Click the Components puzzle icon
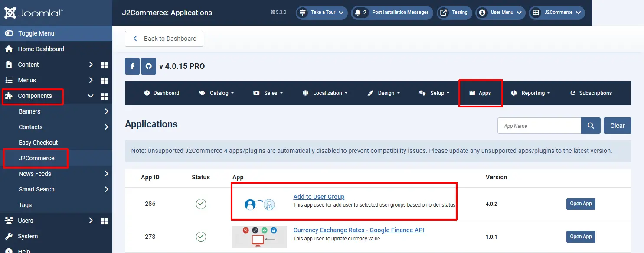This screenshot has width=644, height=253. (x=9, y=96)
